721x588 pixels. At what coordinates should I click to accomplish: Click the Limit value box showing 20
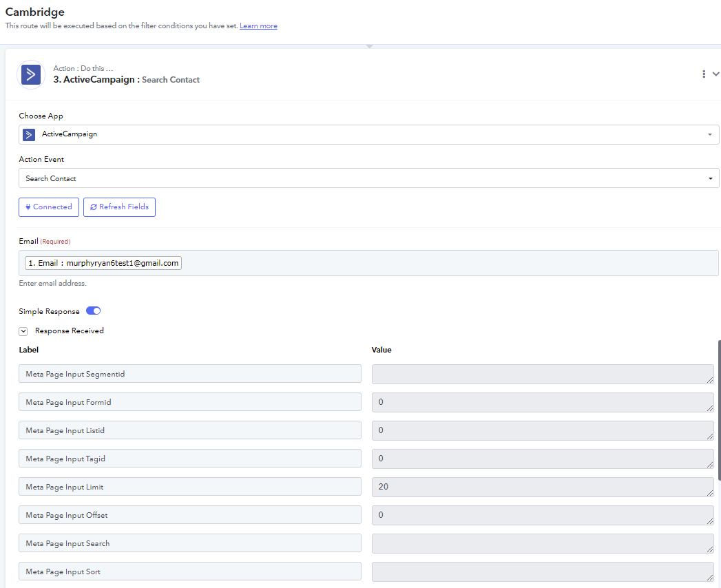pos(543,487)
